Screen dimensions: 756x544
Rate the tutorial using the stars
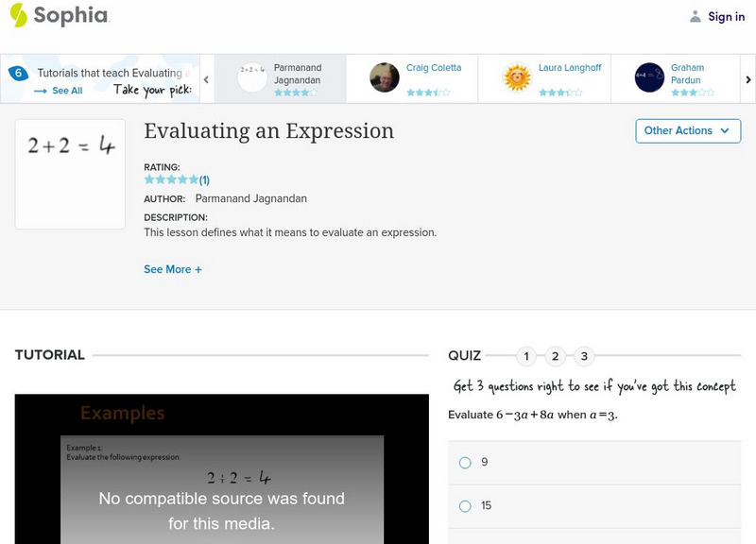171,179
